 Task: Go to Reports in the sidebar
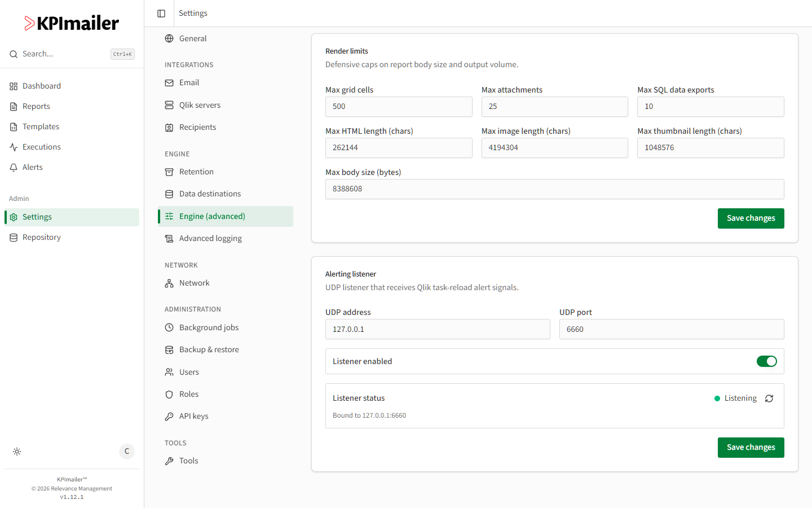(72, 107)
